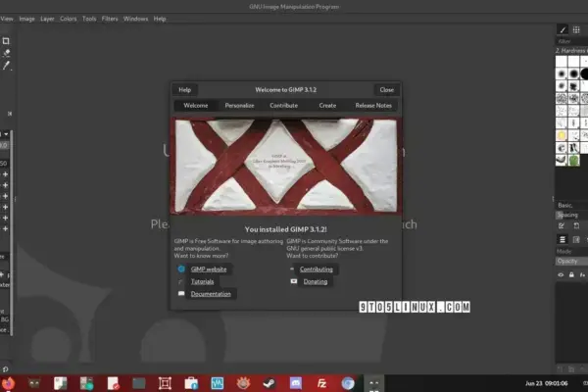
Task: Select the green pepper brush thumbnail
Action: click(x=573, y=160)
